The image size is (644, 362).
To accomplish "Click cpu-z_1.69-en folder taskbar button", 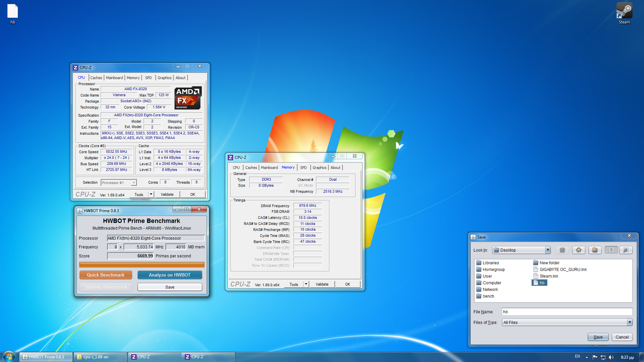I will (100, 357).
